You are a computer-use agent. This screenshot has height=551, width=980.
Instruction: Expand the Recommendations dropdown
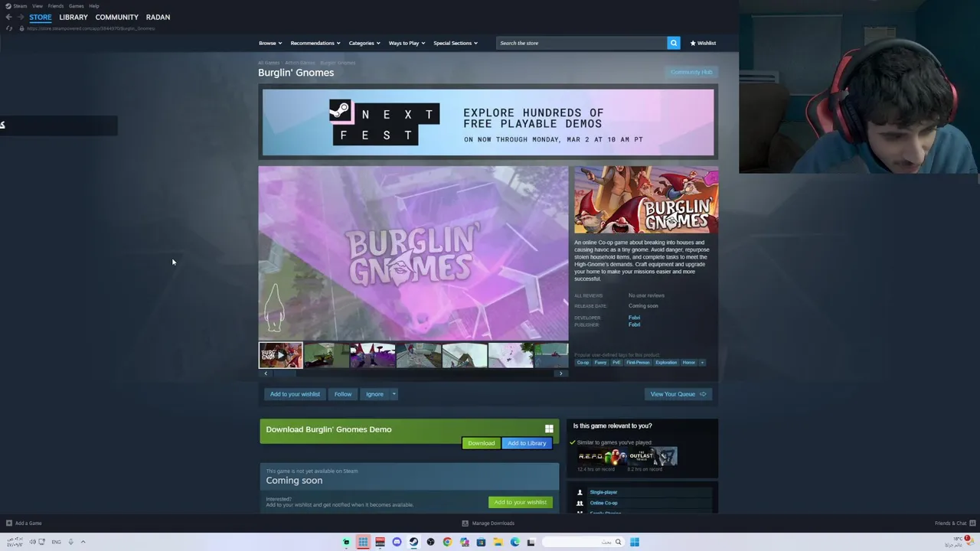click(x=315, y=43)
